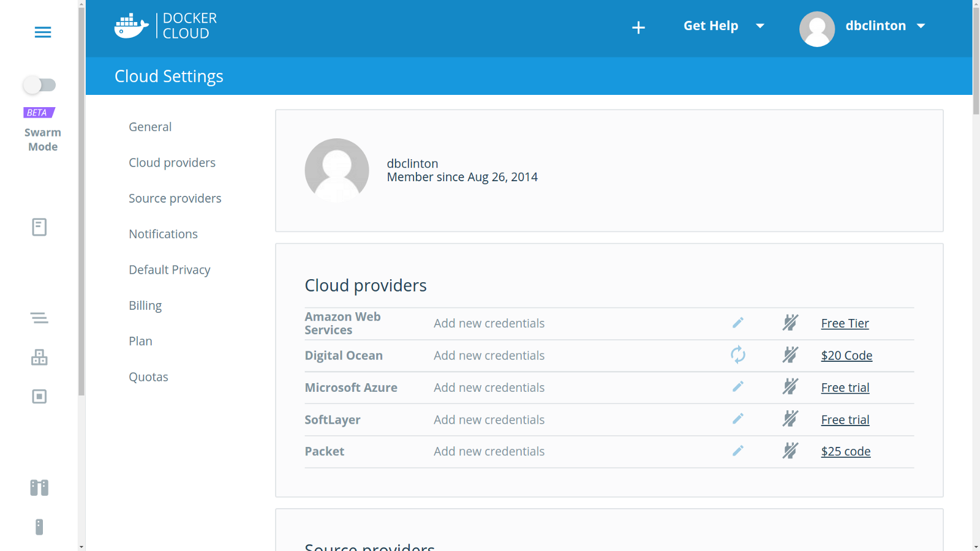Edit Amazon Web Services credentials pencil
The image size is (980, 551).
737,323
